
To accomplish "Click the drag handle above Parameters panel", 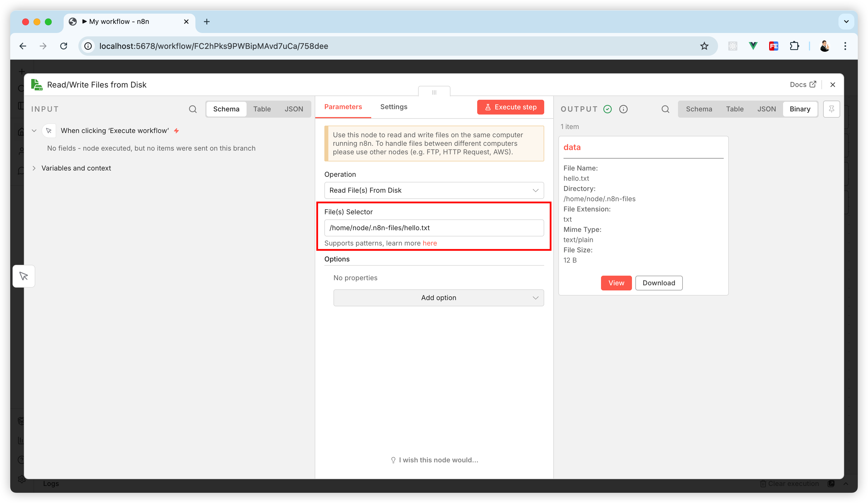I will pos(434,92).
